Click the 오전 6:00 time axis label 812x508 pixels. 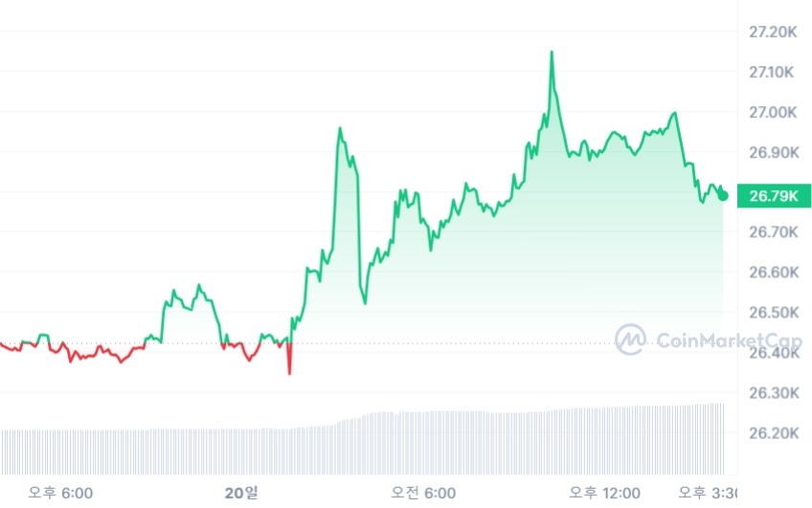tap(422, 493)
